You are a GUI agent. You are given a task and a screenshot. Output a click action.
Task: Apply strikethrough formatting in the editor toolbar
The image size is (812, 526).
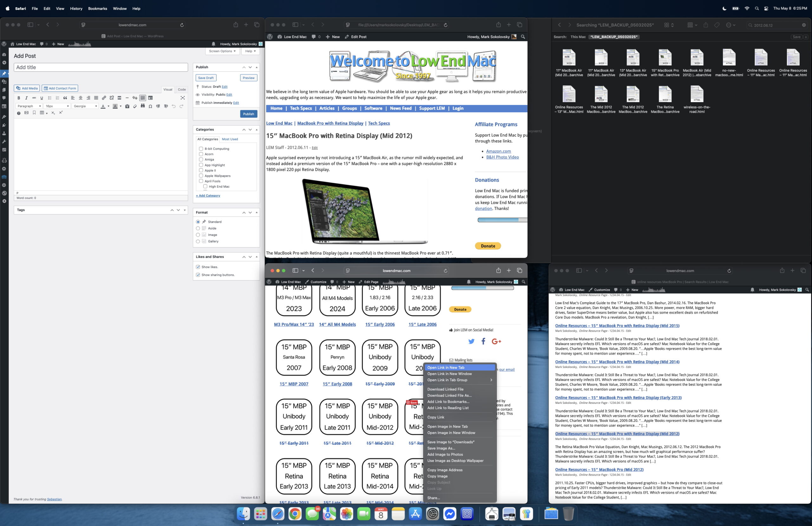pyautogui.click(x=34, y=98)
